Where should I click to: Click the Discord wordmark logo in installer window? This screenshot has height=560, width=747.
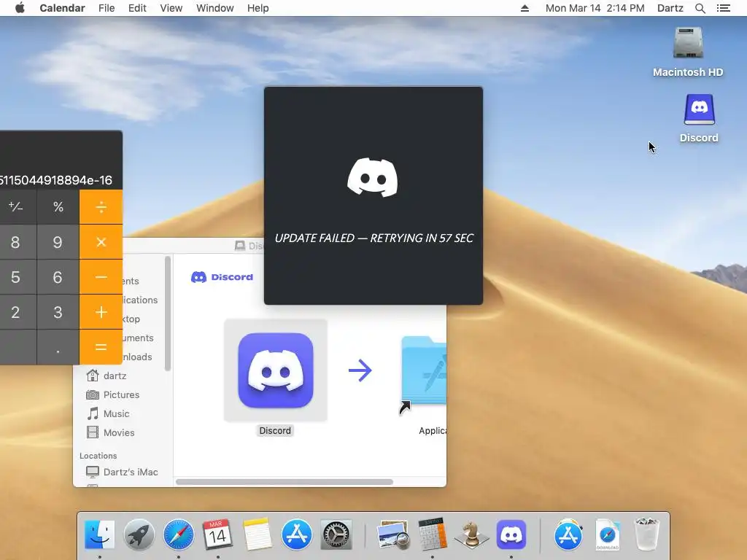222,276
